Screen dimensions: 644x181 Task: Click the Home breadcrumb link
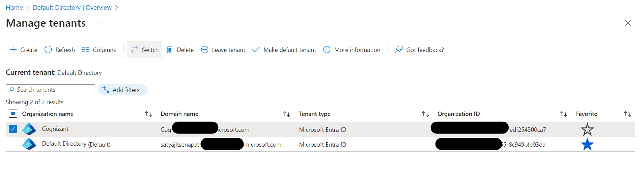[x=14, y=7]
